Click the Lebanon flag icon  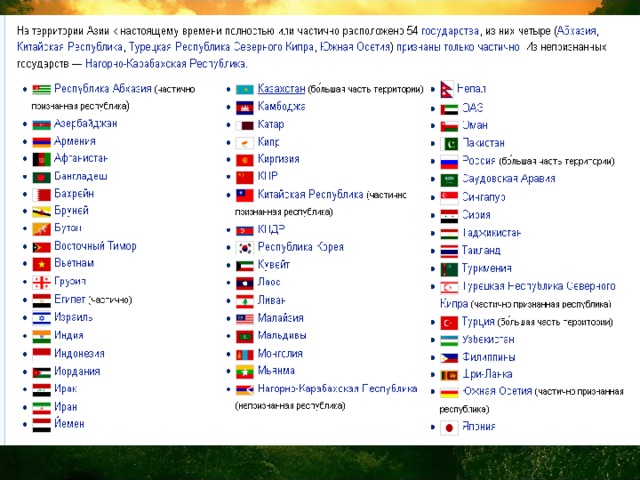pos(245,301)
